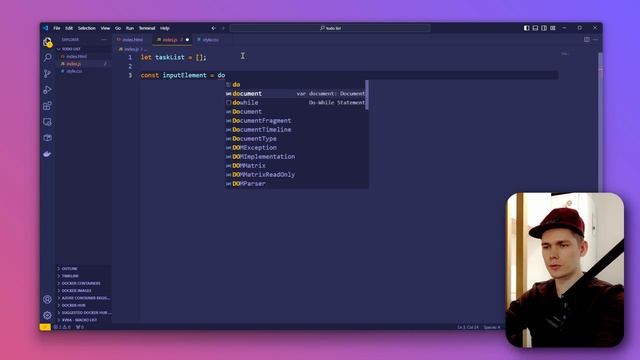
Task: Select index.js in the file explorer
Action: coord(83,64)
